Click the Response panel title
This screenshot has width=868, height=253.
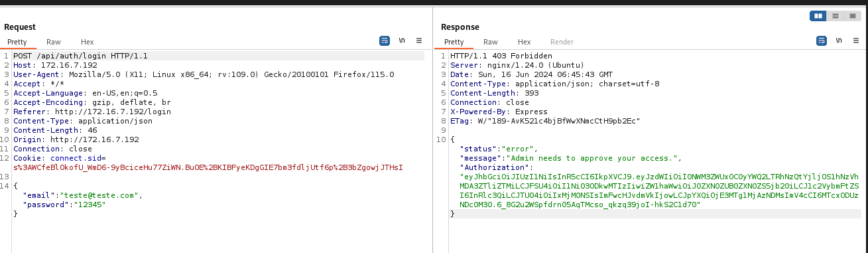460,27
